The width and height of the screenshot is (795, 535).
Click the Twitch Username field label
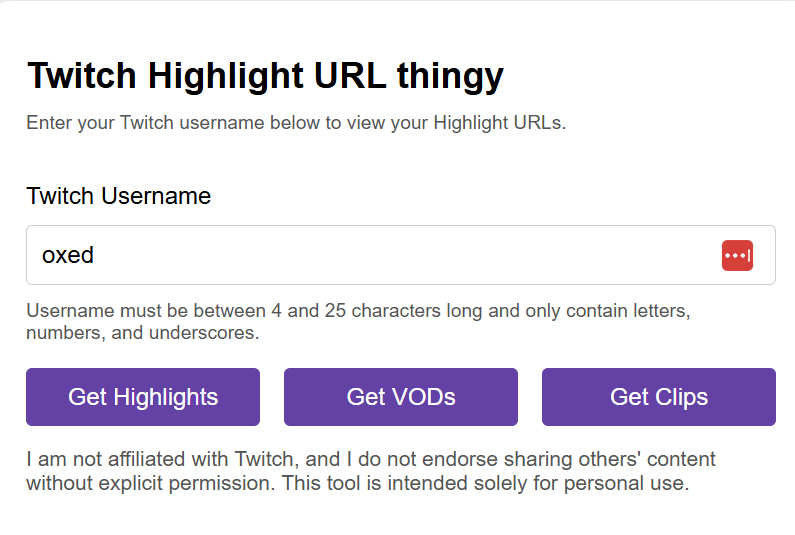(119, 195)
